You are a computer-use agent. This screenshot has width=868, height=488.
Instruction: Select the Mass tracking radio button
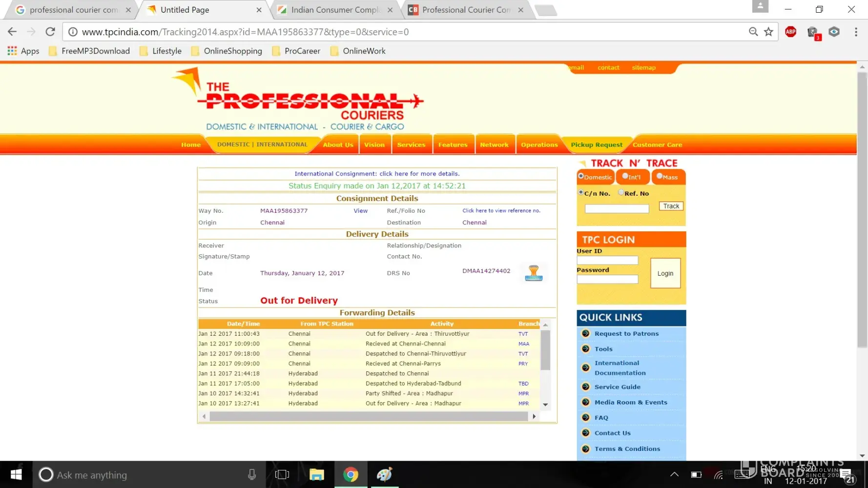(660, 176)
